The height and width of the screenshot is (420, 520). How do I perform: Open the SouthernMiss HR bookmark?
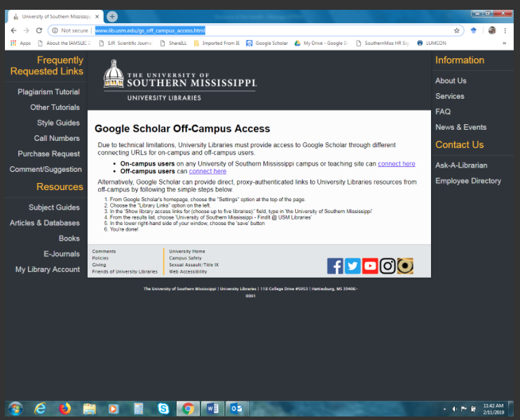coord(383,43)
